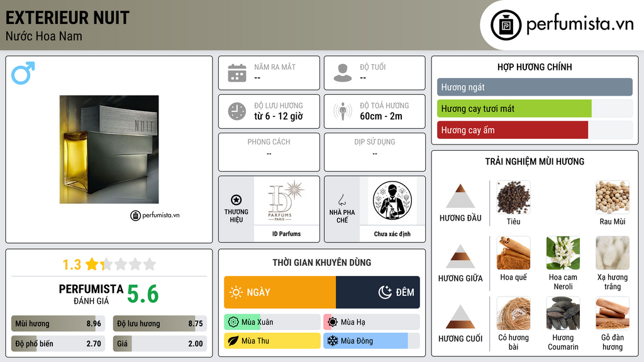Select the Rau Mùi coriander note image
This screenshot has width=644, height=362.
click(x=613, y=197)
